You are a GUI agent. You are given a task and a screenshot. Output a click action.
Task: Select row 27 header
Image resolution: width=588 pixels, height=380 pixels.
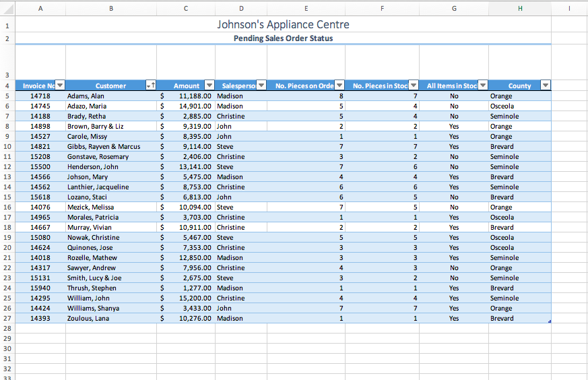tap(7, 318)
